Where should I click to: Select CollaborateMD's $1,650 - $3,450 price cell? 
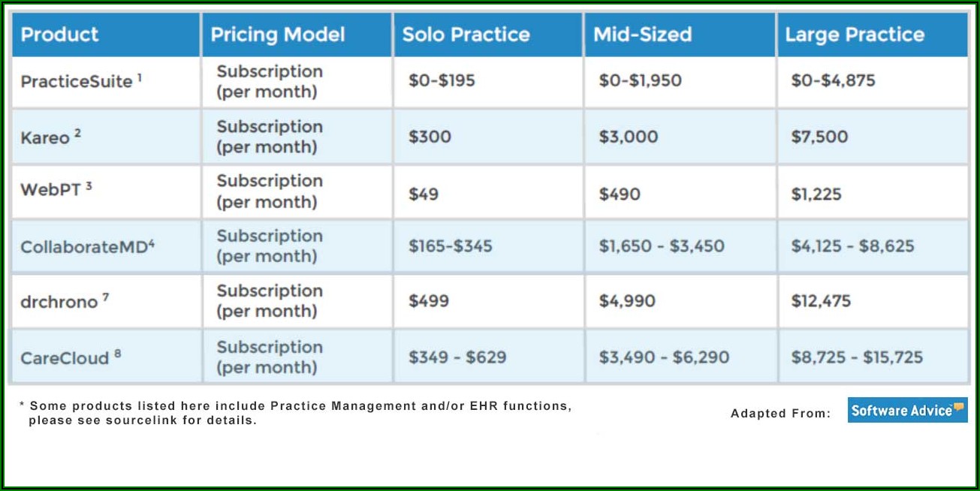661,246
